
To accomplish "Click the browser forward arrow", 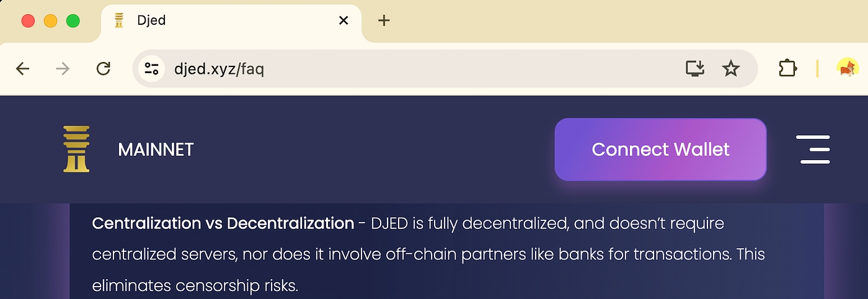I will (63, 69).
